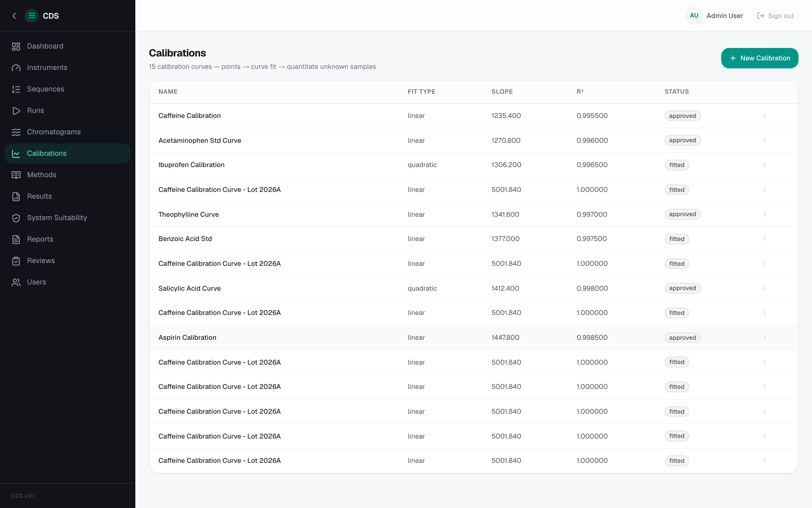Click the Reviews clipboard icon
This screenshot has height=508, width=812.
[16, 261]
